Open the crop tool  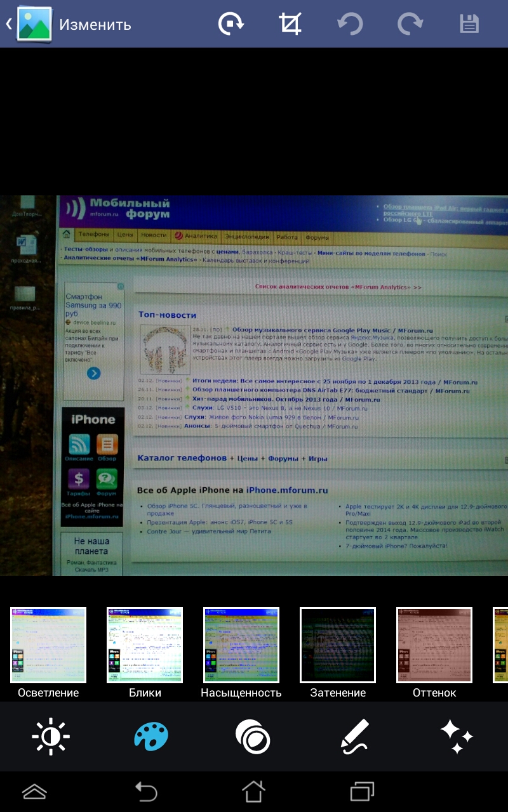(x=290, y=24)
